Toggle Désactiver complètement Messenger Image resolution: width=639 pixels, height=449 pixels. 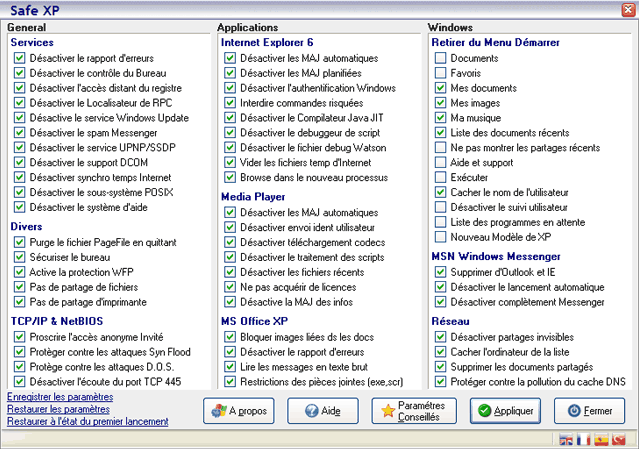pos(440,302)
